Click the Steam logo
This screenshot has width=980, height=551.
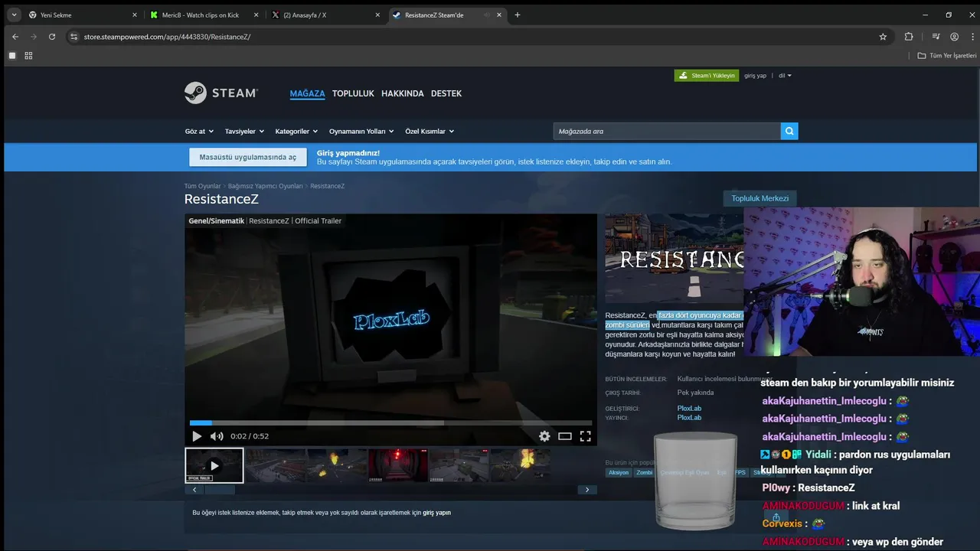point(221,93)
